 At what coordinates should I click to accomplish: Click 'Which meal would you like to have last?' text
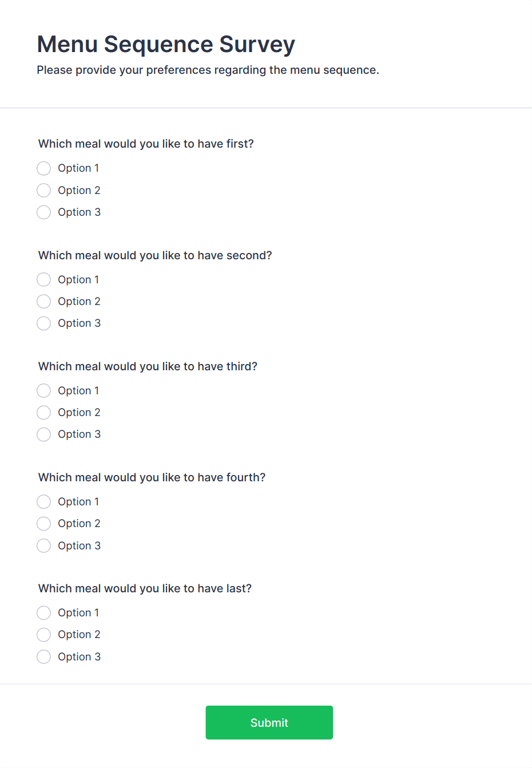[x=145, y=588]
